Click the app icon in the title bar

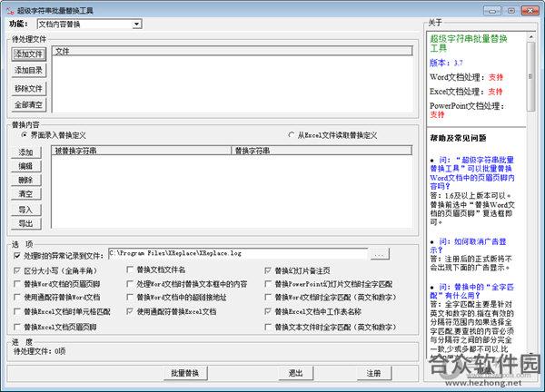[x=10, y=11]
